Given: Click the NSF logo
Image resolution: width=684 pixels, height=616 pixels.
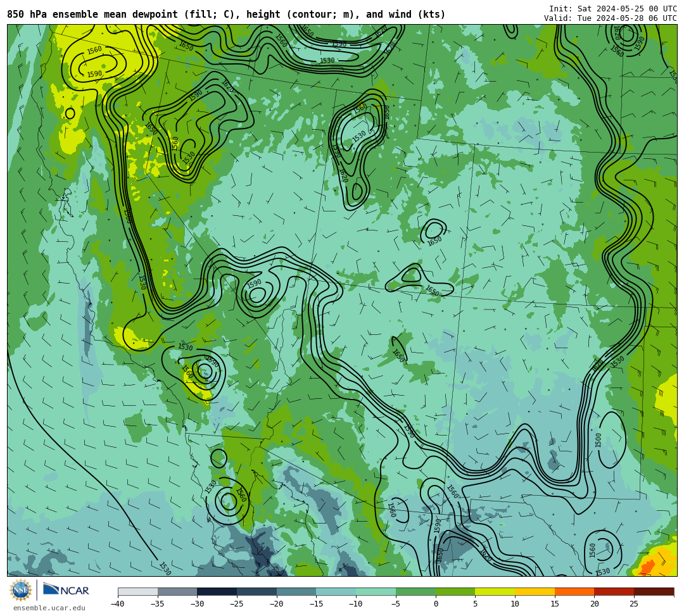Looking at the screenshot, I should pos(20,590).
